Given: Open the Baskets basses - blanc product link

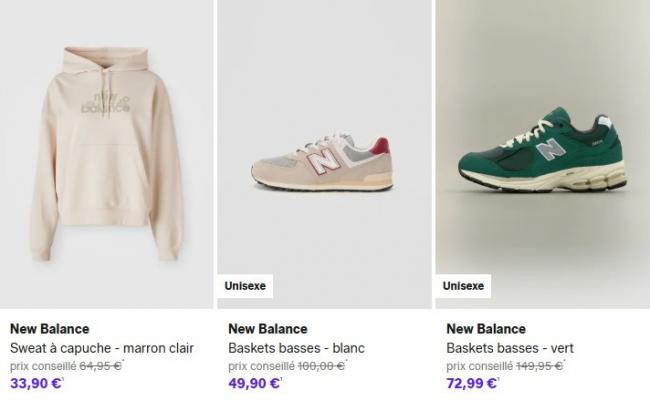Looking at the screenshot, I should tap(296, 348).
